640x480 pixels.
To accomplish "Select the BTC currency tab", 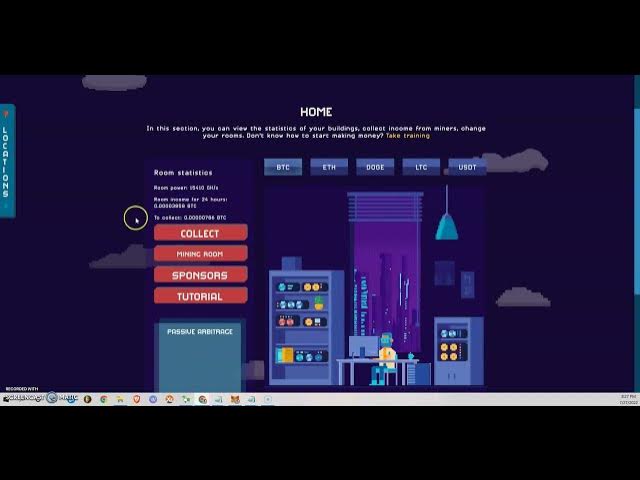I will coord(283,167).
